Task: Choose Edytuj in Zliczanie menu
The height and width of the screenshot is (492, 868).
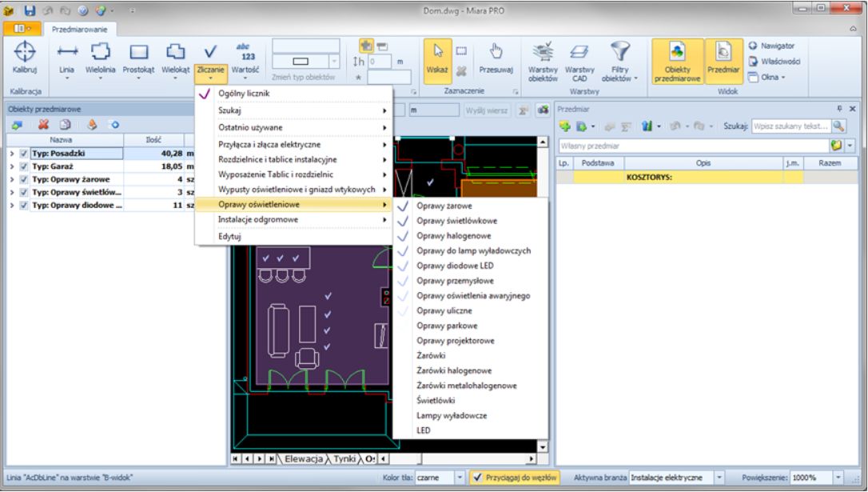Action: click(x=294, y=237)
